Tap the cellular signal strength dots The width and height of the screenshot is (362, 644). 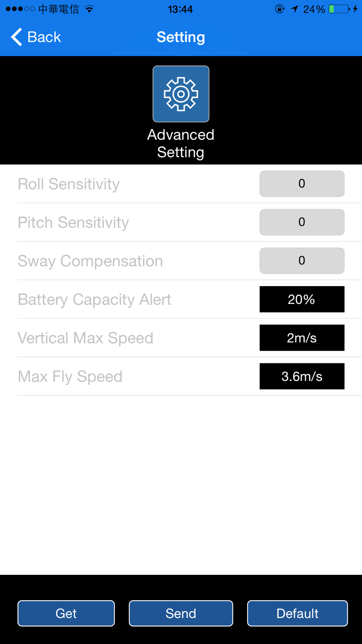[20, 9]
